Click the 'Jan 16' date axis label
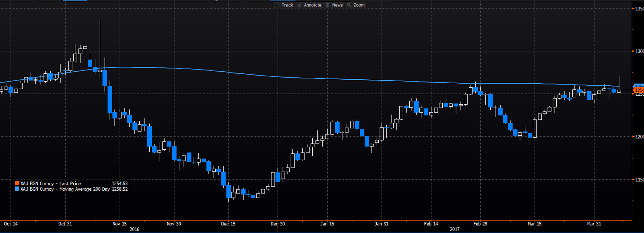Viewport: 644px width, 233px height. click(x=327, y=224)
